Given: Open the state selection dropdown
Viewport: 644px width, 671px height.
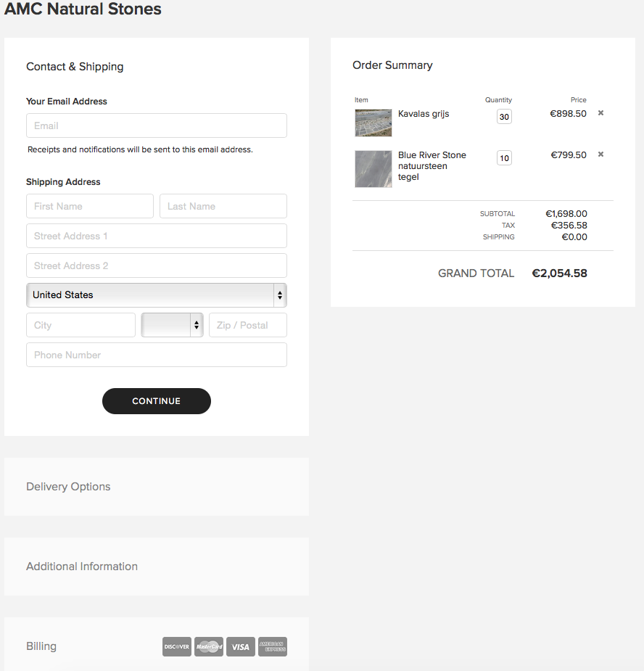Looking at the screenshot, I should 172,325.
